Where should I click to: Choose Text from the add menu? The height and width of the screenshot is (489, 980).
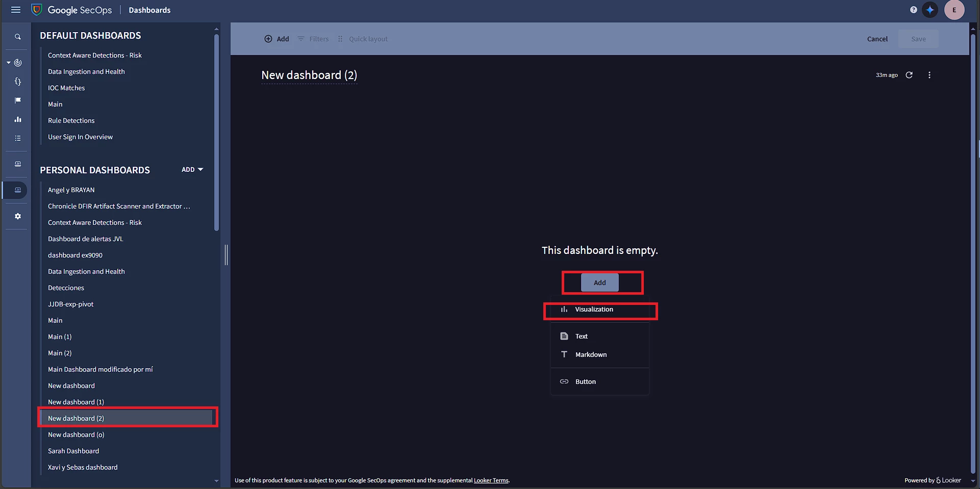click(600, 336)
